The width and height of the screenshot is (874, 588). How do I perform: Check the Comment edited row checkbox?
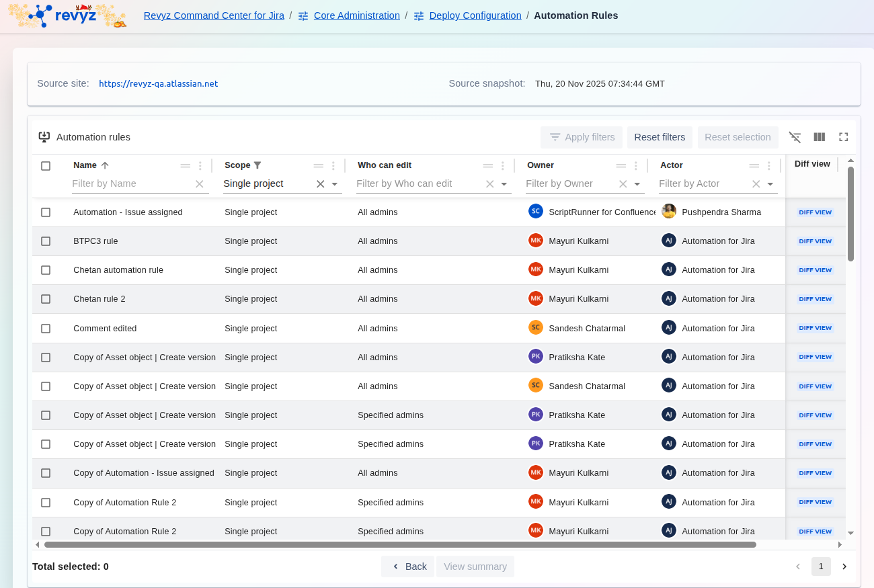[46, 329]
